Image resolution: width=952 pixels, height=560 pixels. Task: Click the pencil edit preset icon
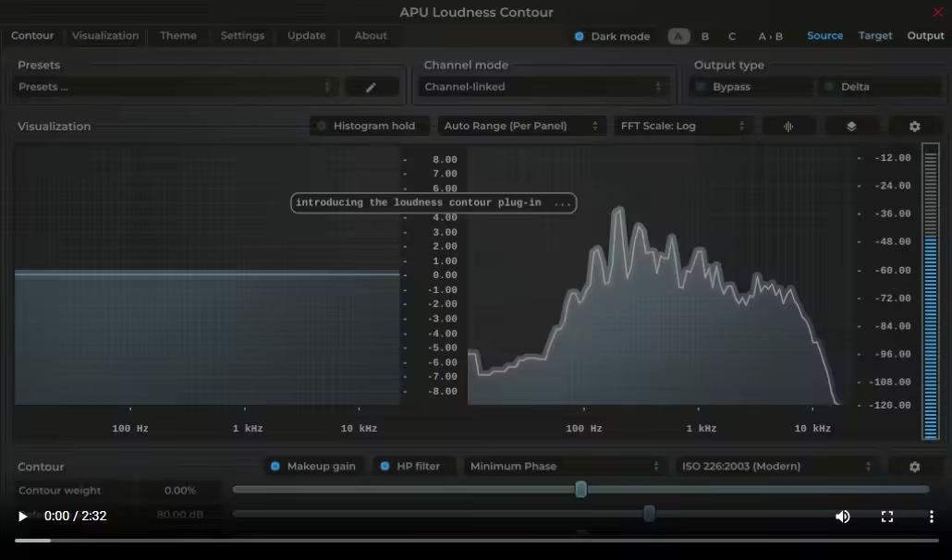point(372,87)
